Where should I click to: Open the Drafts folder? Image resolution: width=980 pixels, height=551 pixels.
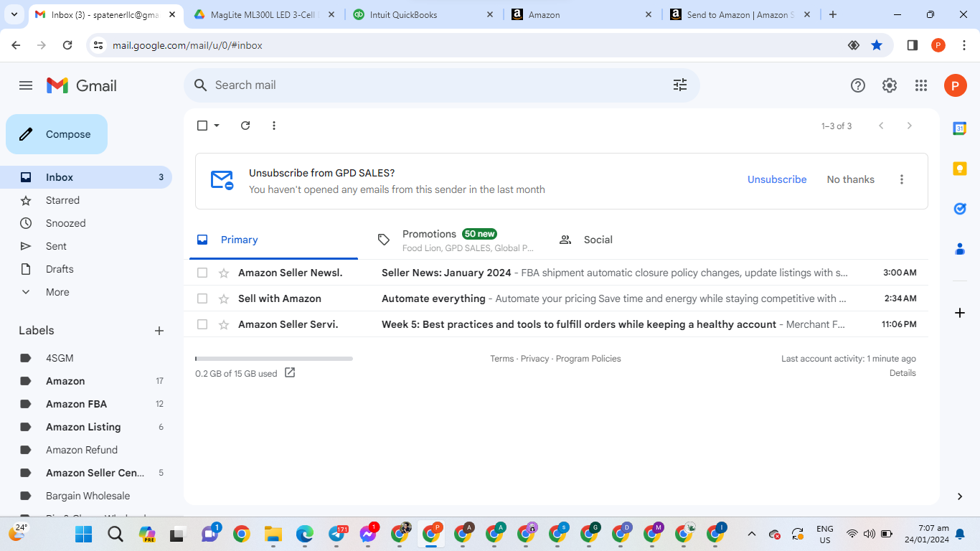pos(60,269)
